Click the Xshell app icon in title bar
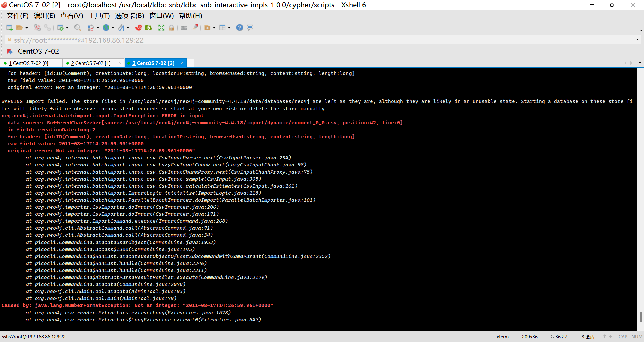644x342 pixels. pos(4,5)
